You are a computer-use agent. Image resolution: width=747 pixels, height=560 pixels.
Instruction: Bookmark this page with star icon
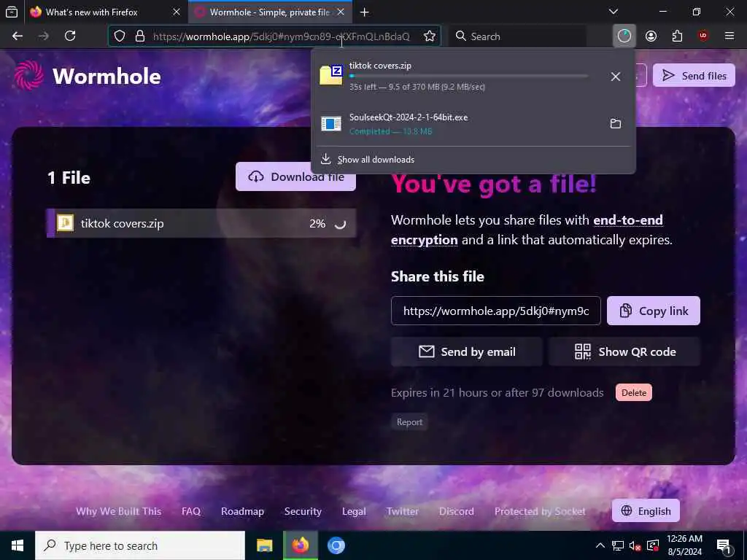pos(429,36)
